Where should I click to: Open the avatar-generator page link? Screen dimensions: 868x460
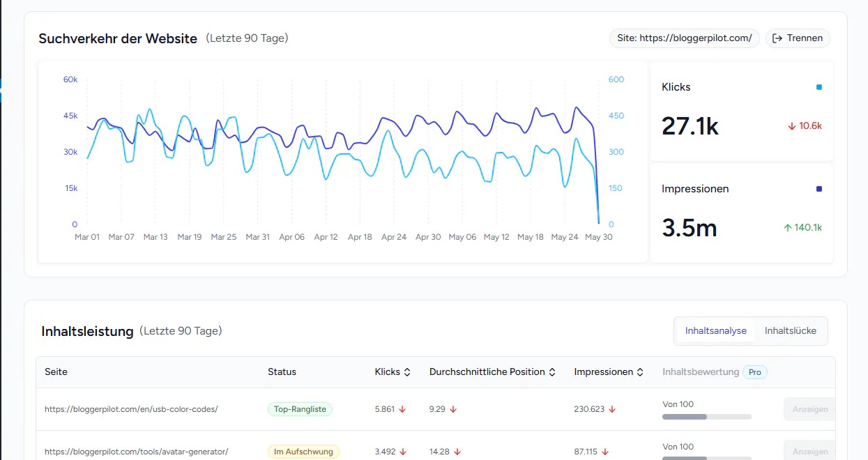[x=136, y=452]
